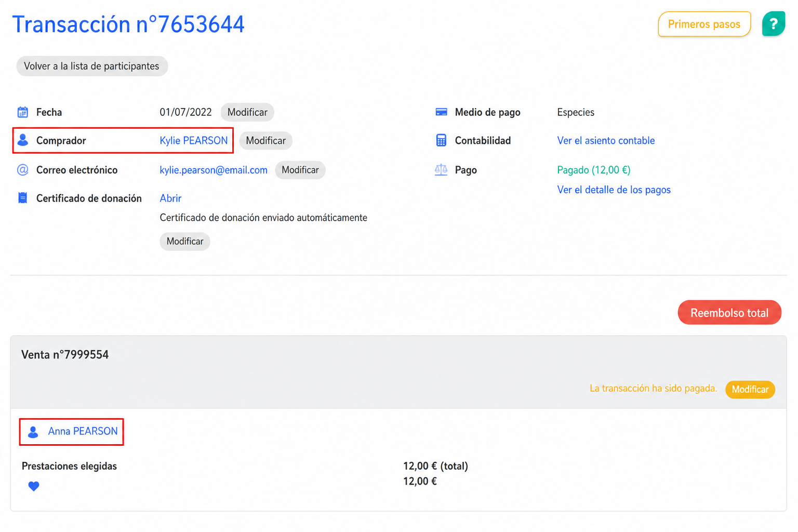Open Ver el asiento contable link
The width and height of the screenshot is (798, 532).
click(606, 141)
